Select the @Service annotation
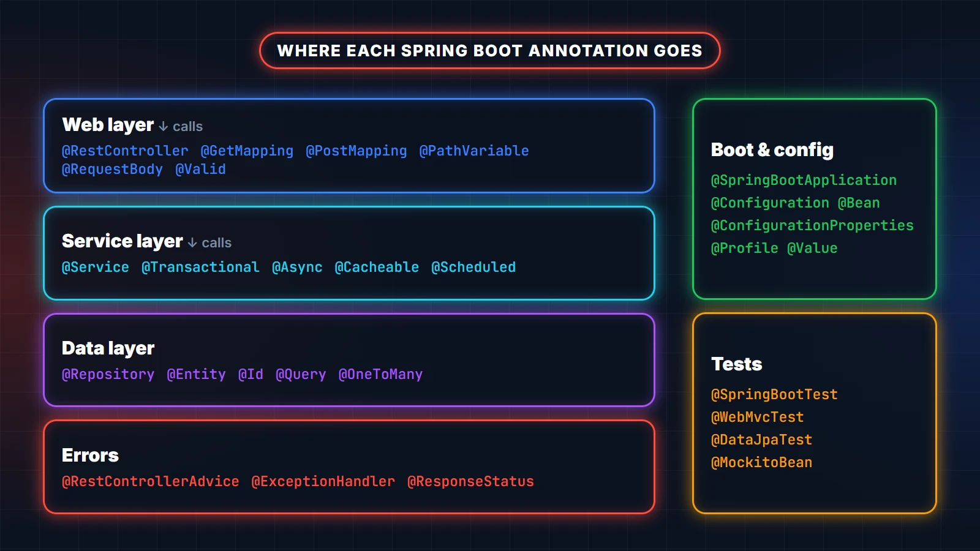Screen dimensions: 980x551 coord(96,267)
